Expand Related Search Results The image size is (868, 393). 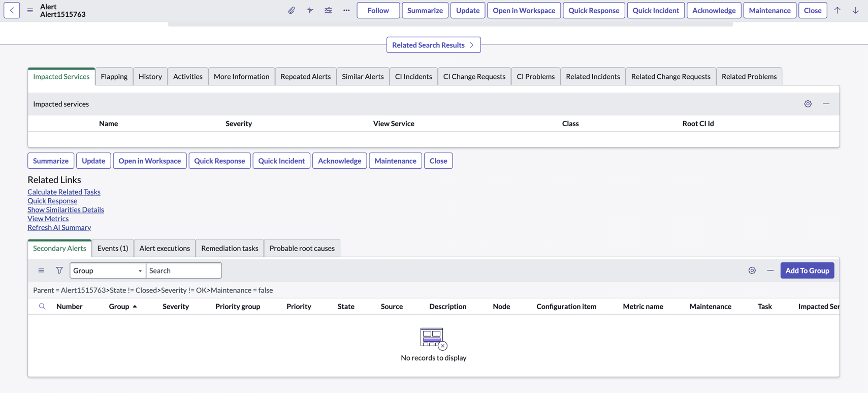(x=433, y=45)
